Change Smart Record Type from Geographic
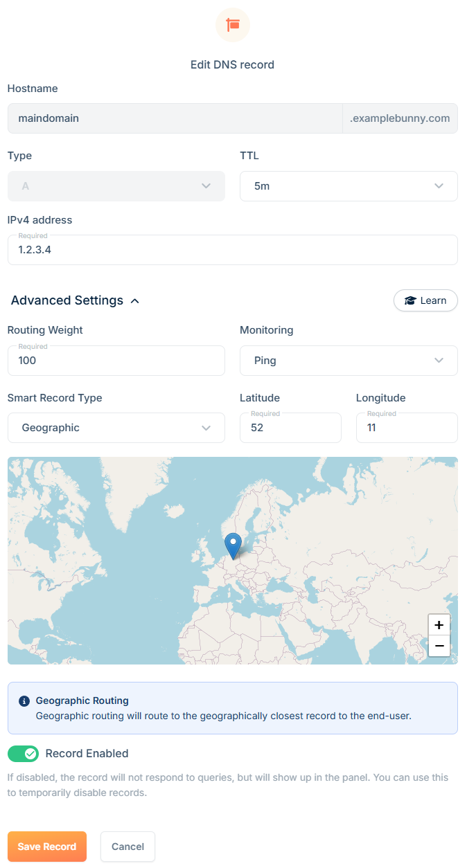 116,428
